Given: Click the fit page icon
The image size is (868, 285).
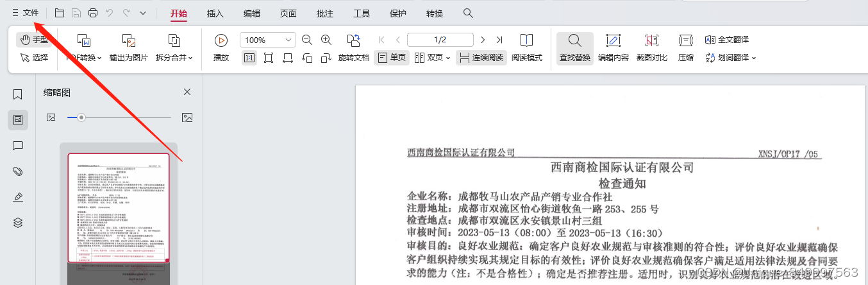Looking at the screenshot, I should (269, 58).
